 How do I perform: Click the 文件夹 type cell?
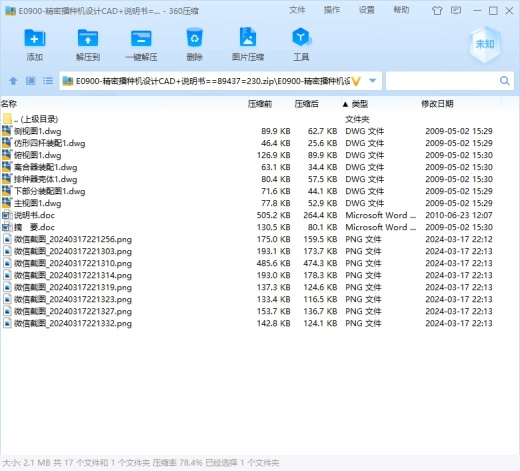(x=357, y=119)
